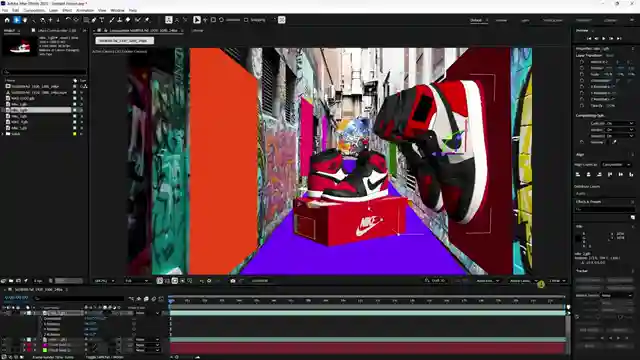Open the Animation menu

click(85, 10)
